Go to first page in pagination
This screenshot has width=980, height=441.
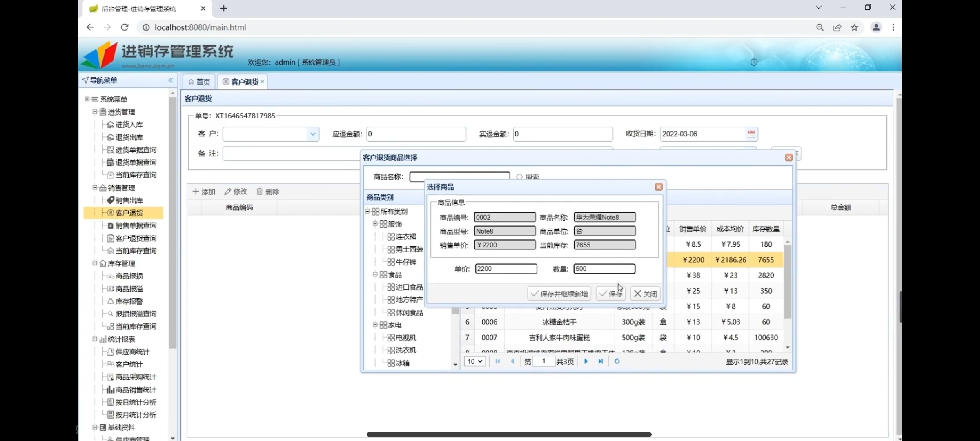coord(497,361)
